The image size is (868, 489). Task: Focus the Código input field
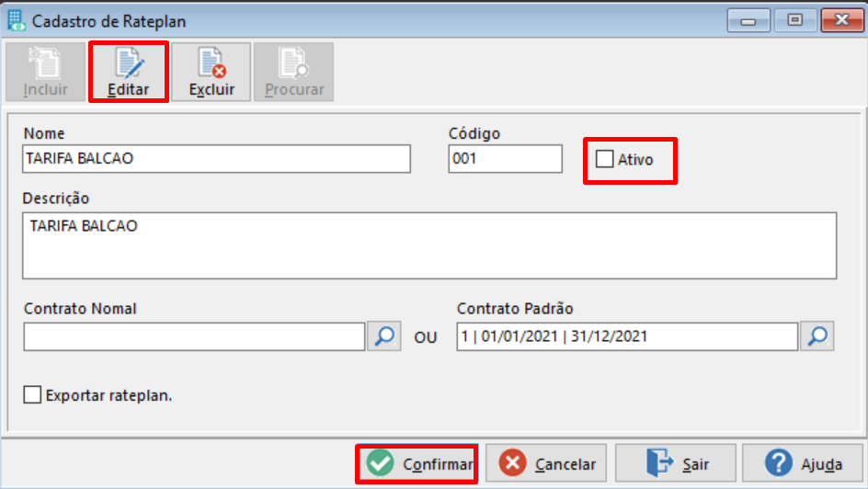[506, 159]
